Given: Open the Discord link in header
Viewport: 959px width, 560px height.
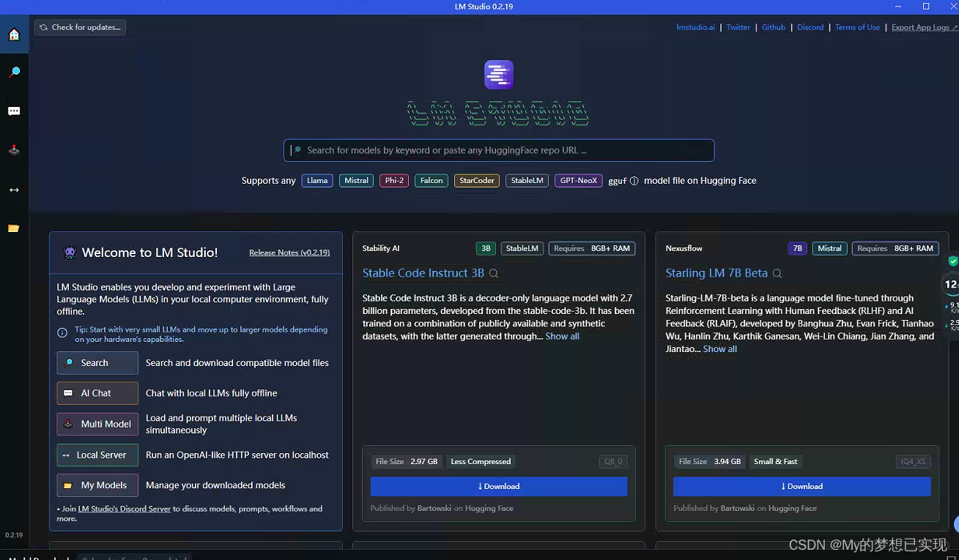Looking at the screenshot, I should (810, 27).
